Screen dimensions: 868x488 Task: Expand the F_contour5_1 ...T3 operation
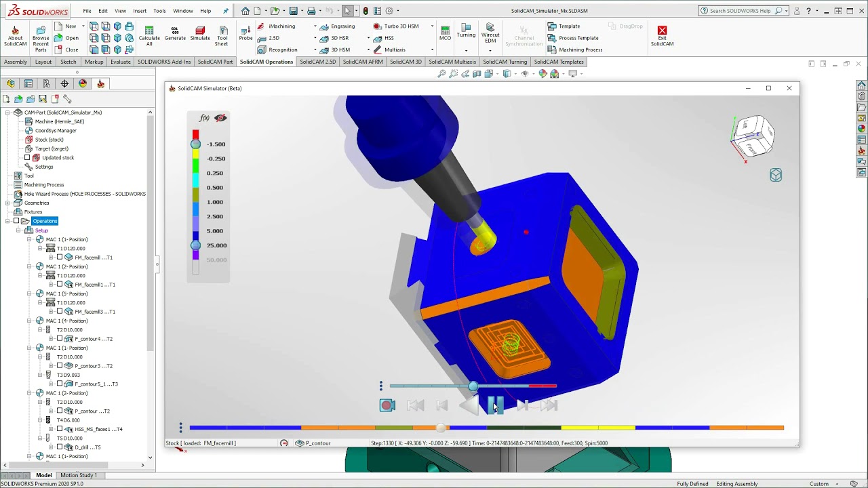tap(50, 384)
